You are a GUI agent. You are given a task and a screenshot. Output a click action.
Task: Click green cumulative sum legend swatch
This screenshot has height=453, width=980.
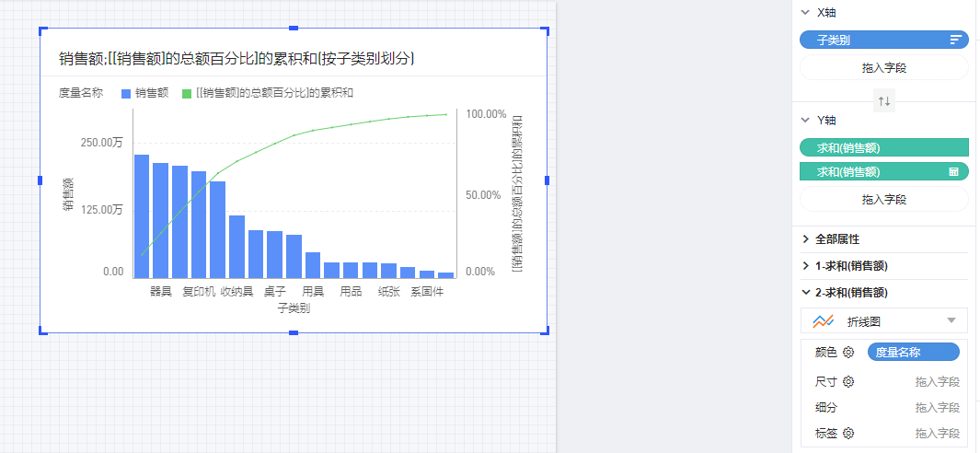[x=187, y=93]
